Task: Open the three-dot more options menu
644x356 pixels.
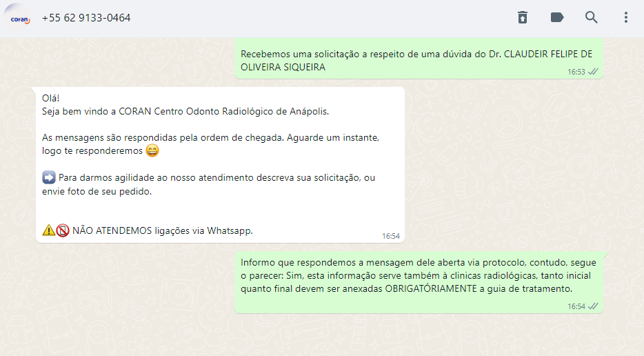Action: [x=626, y=17]
